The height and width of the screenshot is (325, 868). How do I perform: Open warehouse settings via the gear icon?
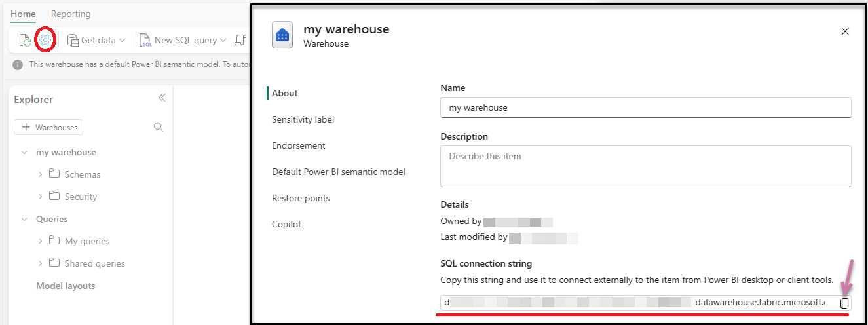tap(45, 41)
